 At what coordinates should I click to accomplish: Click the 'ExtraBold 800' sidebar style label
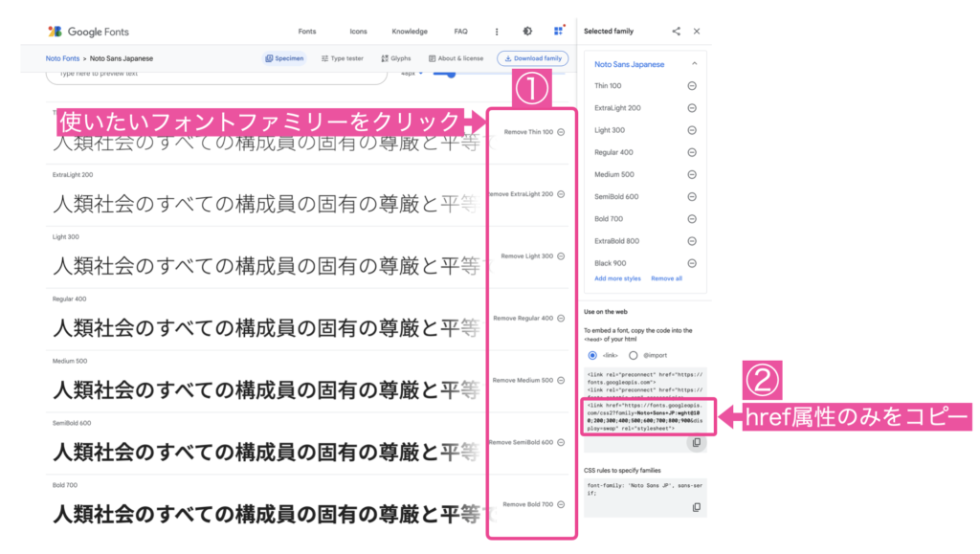click(x=616, y=241)
